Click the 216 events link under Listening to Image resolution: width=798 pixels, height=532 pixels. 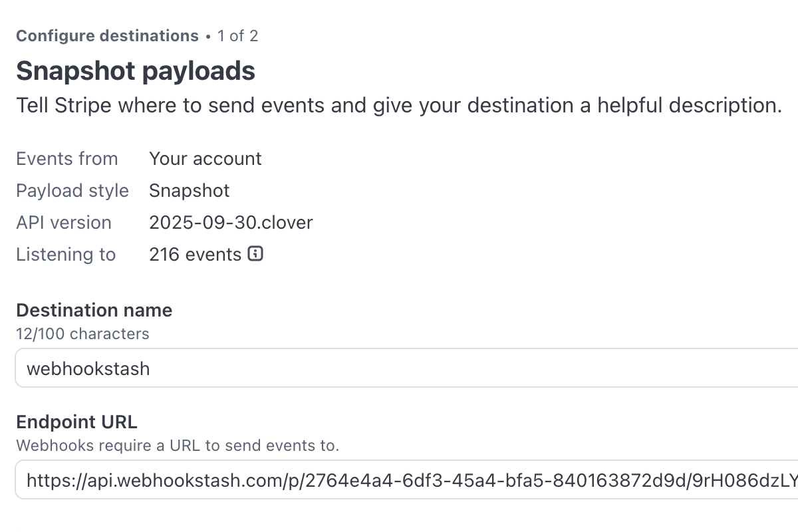[195, 254]
